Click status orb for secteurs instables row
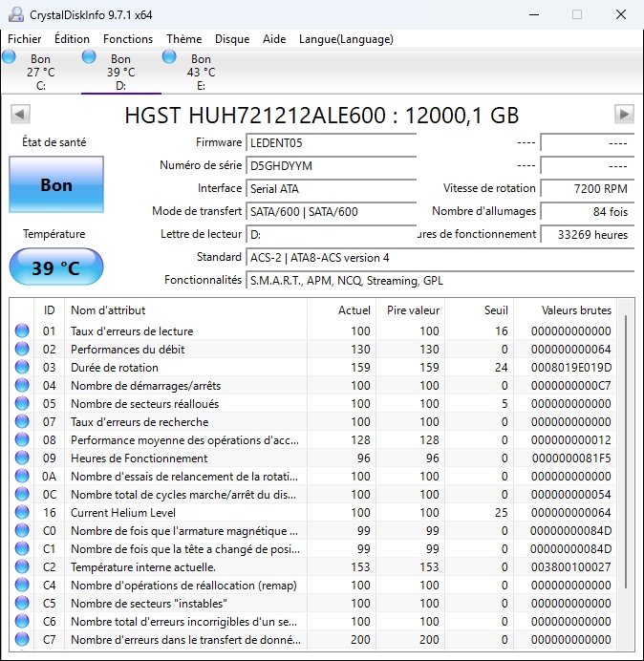This screenshot has width=644, height=661. (x=22, y=603)
